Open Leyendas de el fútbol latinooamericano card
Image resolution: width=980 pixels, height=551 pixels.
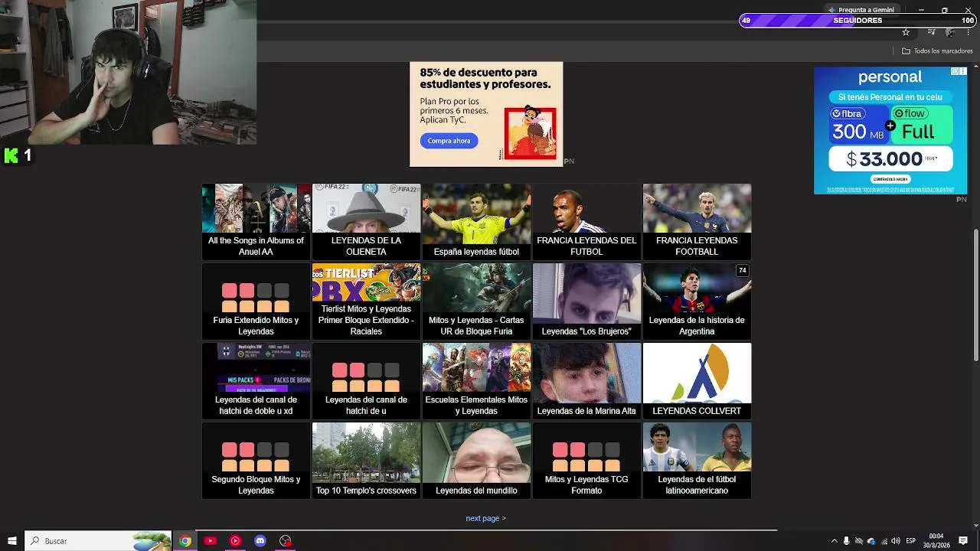[697, 460]
